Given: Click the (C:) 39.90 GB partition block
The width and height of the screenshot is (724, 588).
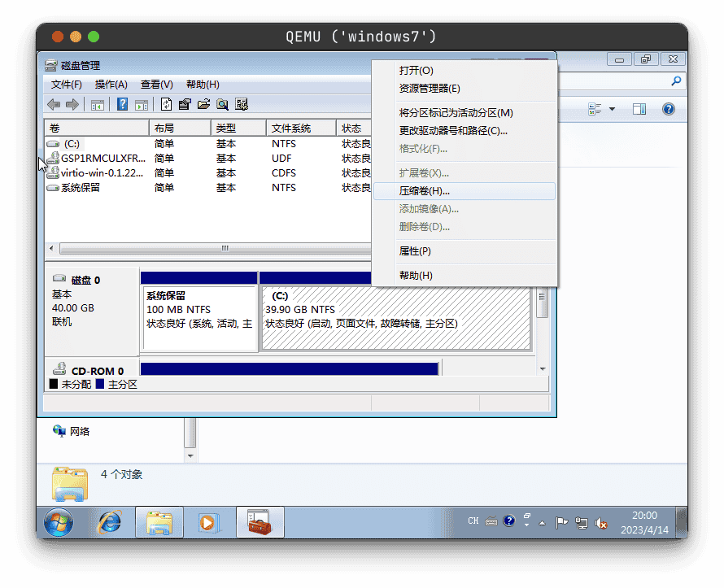Looking at the screenshot, I should coord(396,319).
